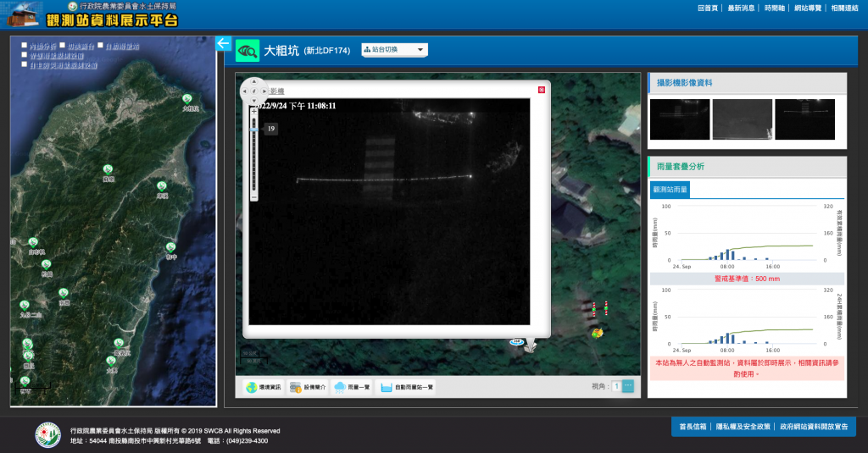The image size is (868, 453).
Task: Pan the map down with the arrow control
Action: (254, 101)
